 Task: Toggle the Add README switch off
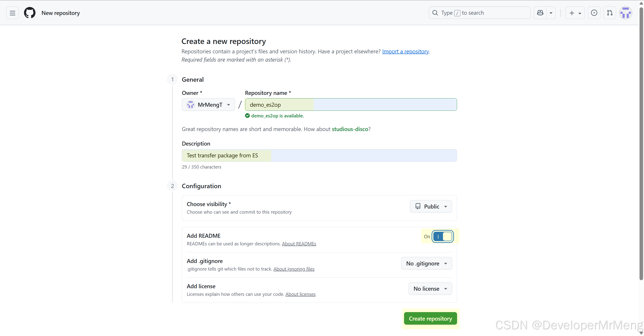coord(443,236)
